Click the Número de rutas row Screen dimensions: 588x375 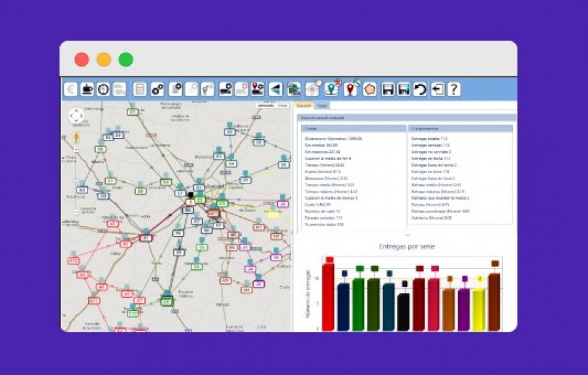click(x=323, y=211)
